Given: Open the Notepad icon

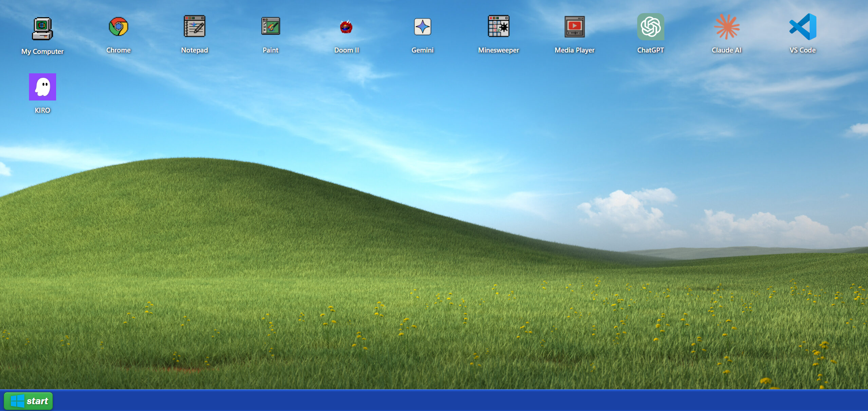Looking at the screenshot, I should pyautogui.click(x=195, y=26).
